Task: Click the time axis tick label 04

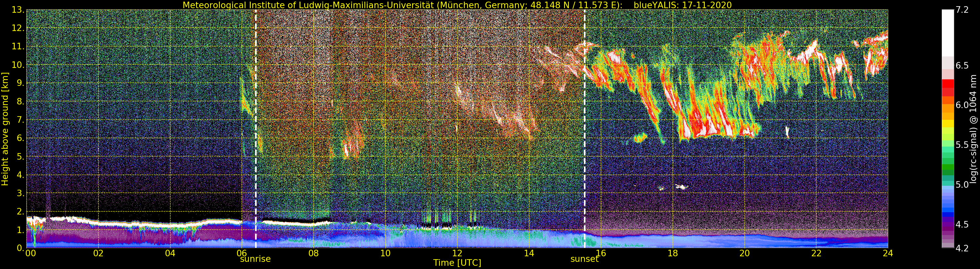Action: click(170, 253)
